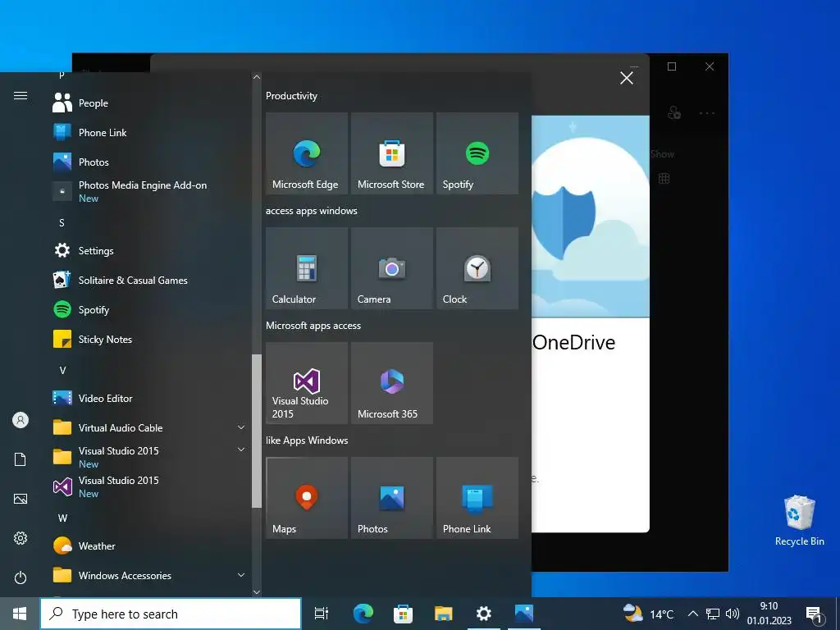This screenshot has width=840, height=630.
Task: Click the grid view icon in Photos window
Action: (664, 178)
